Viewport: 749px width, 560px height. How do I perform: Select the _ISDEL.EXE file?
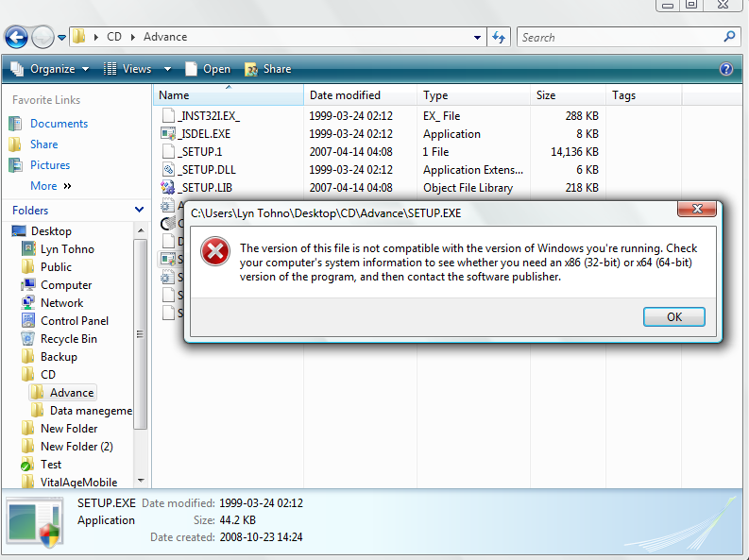pyautogui.click(x=204, y=134)
